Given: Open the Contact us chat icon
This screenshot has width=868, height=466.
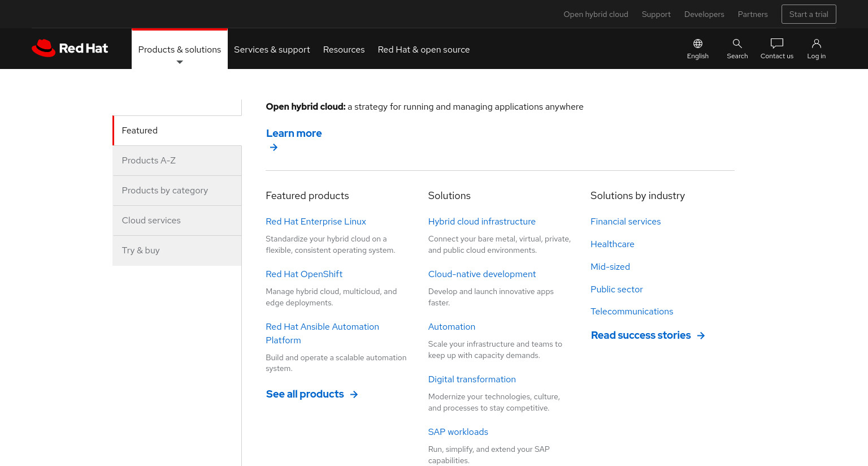Looking at the screenshot, I should (x=777, y=44).
